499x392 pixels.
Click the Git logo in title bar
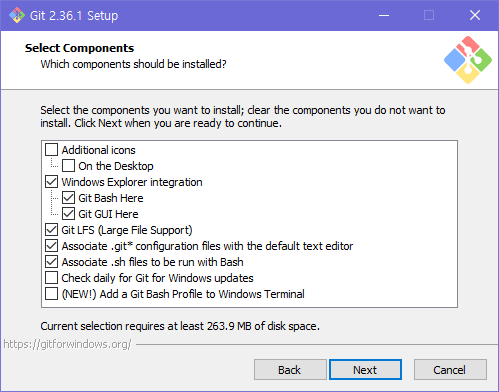(x=17, y=15)
